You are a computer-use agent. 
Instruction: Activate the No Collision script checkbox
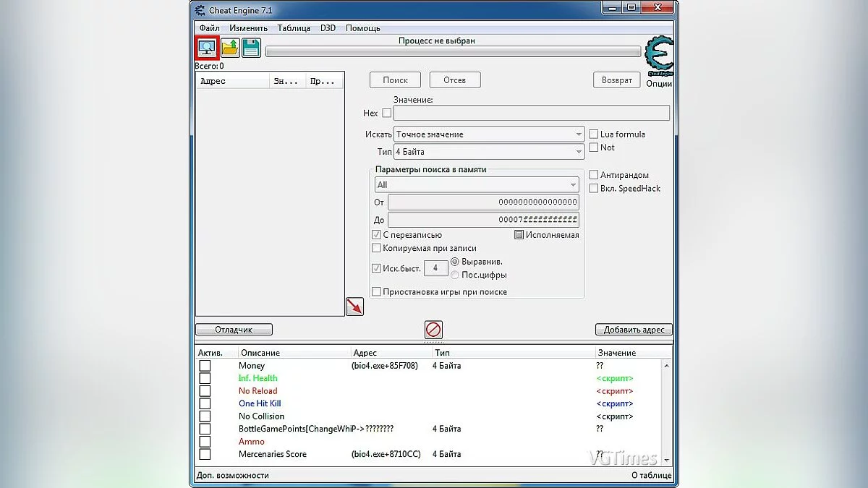(205, 416)
